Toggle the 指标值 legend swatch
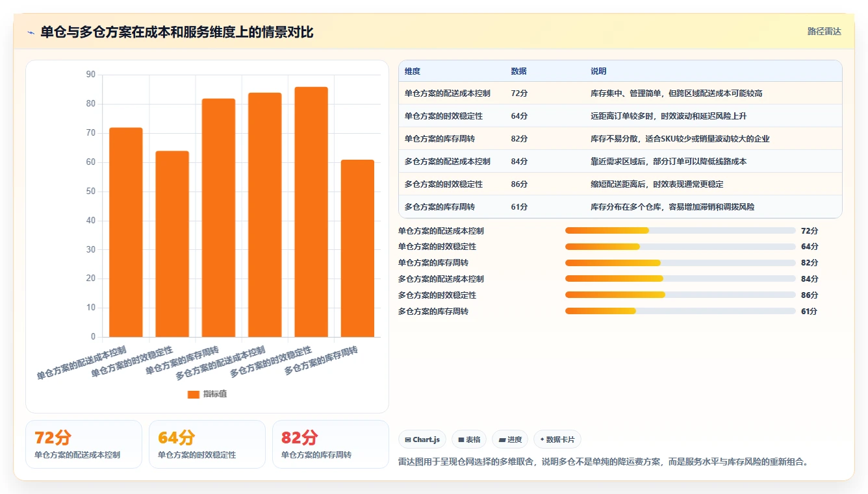This screenshot has width=868, height=494. [x=194, y=394]
